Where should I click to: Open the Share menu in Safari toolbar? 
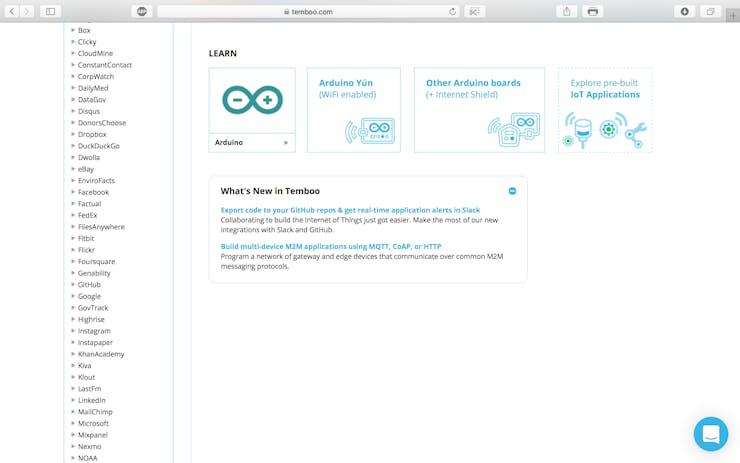point(567,11)
